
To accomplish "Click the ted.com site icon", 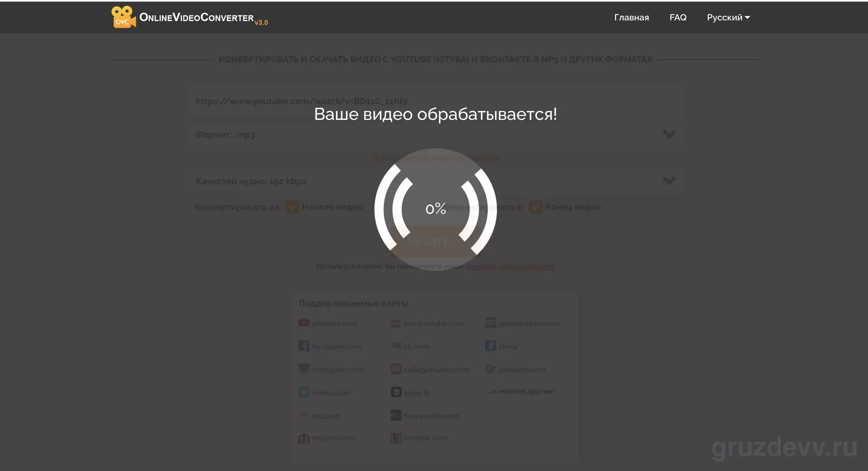I will click(x=304, y=415).
